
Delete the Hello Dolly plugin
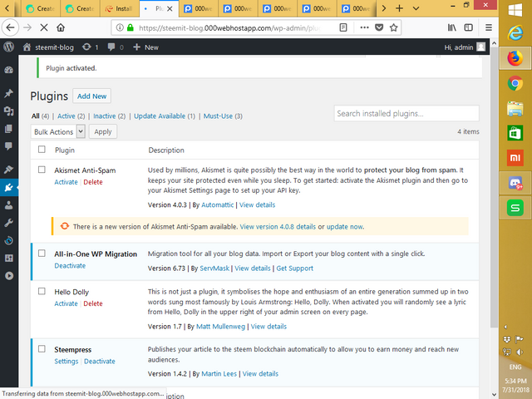93,303
